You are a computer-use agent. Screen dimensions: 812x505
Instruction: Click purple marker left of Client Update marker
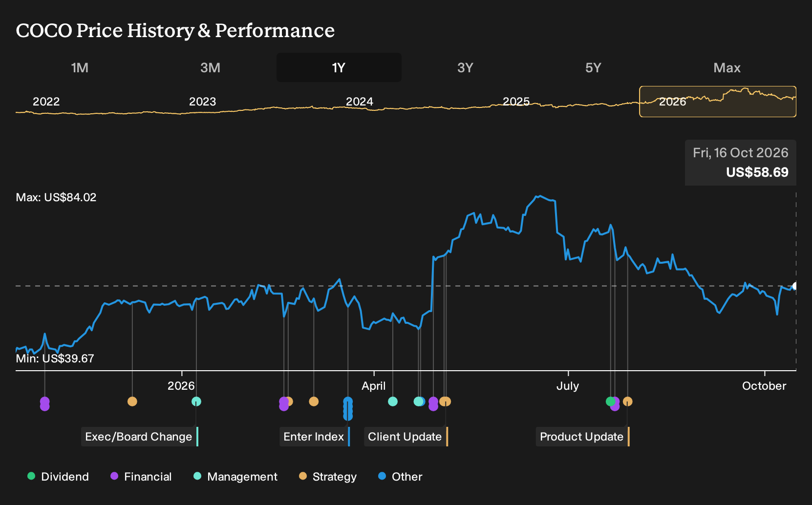point(433,404)
